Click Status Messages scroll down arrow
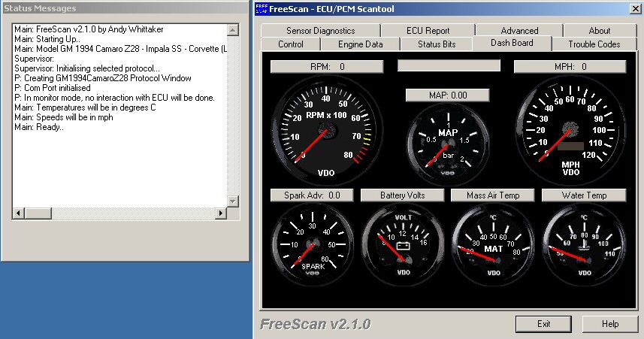 coord(232,201)
